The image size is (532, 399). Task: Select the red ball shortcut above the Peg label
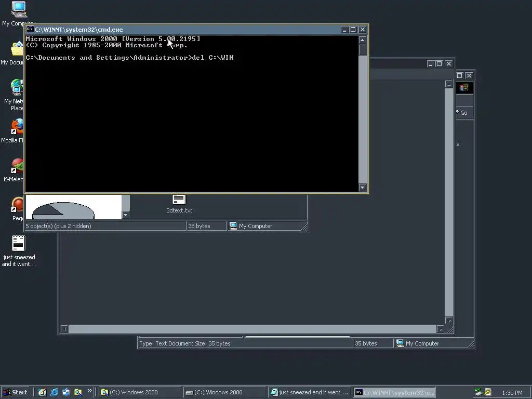(x=17, y=205)
